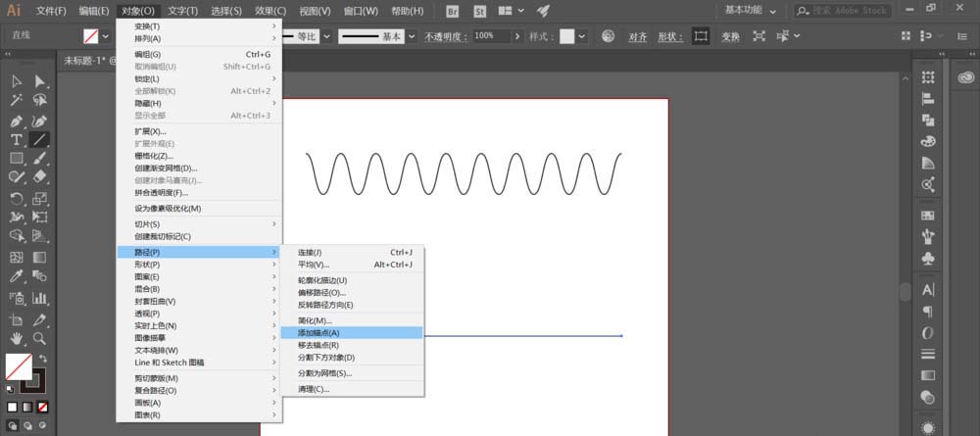The height and width of the screenshot is (436, 980).
Task: Select the Eraser tool
Action: point(40,177)
